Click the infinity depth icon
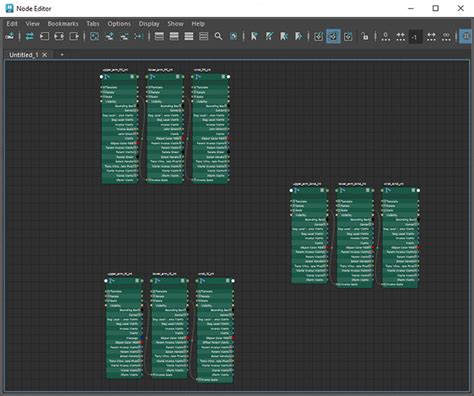474x396 pixels. (x=446, y=36)
